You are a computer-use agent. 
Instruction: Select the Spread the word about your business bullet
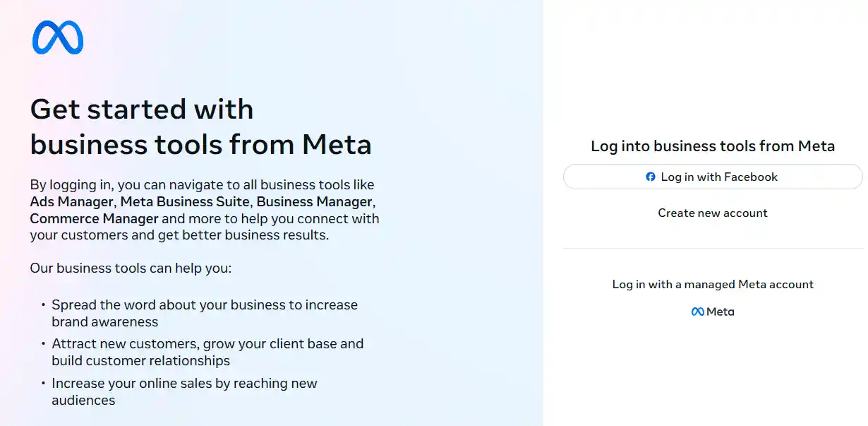(205, 313)
